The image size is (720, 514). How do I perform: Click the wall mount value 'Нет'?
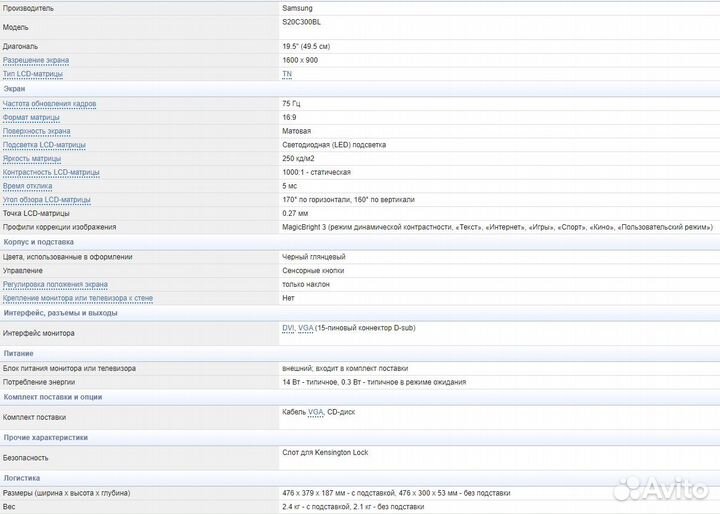(x=288, y=298)
